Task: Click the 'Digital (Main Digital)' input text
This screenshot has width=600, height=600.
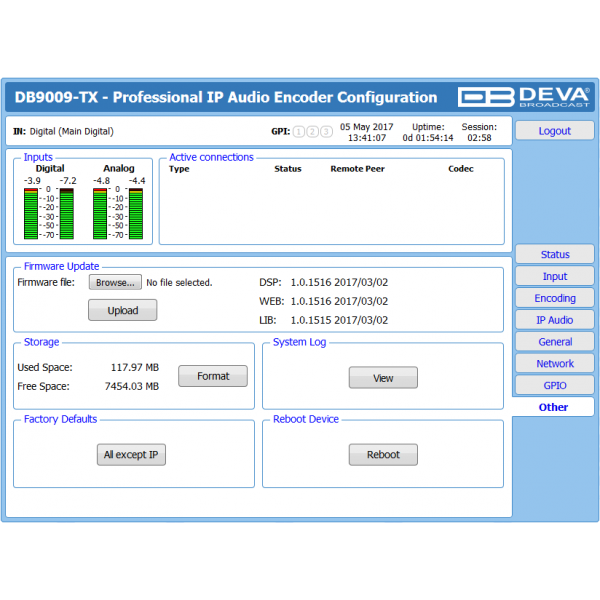Action: coord(72,131)
